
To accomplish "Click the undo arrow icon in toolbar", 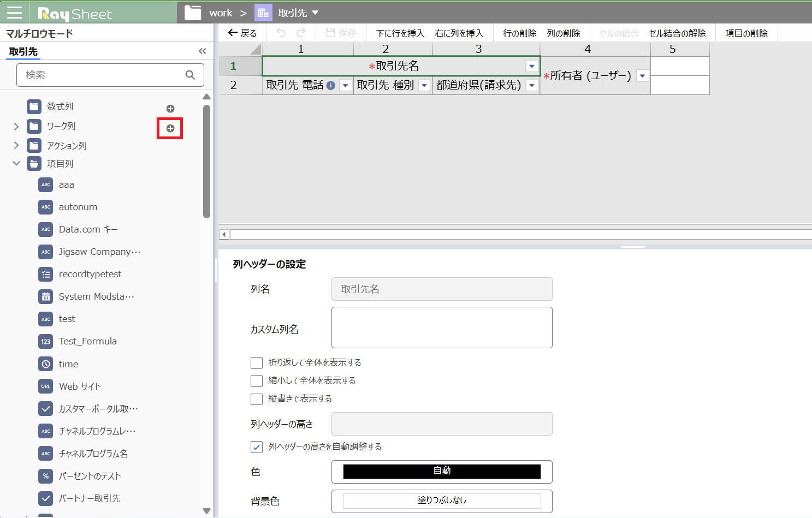I will (x=281, y=33).
